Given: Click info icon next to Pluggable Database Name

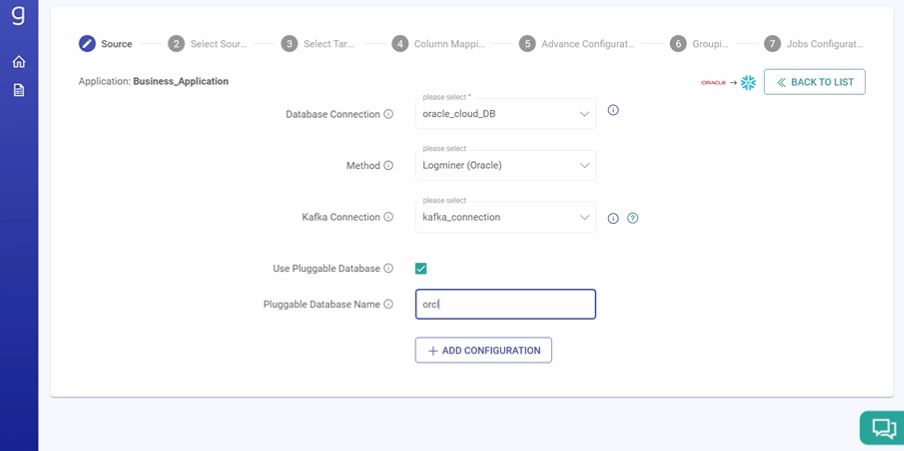Looking at the screenshot, I should click(388, 304).
